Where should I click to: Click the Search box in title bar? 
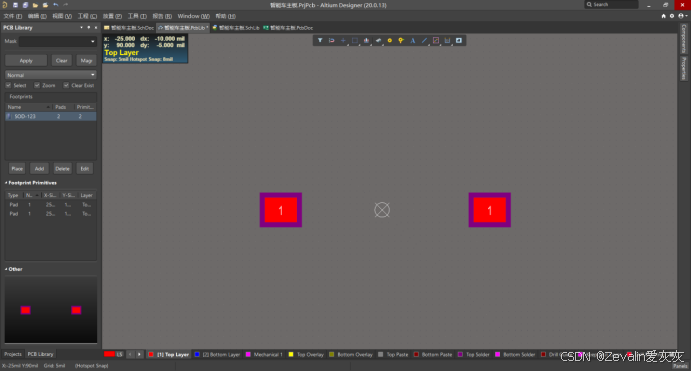612,4
